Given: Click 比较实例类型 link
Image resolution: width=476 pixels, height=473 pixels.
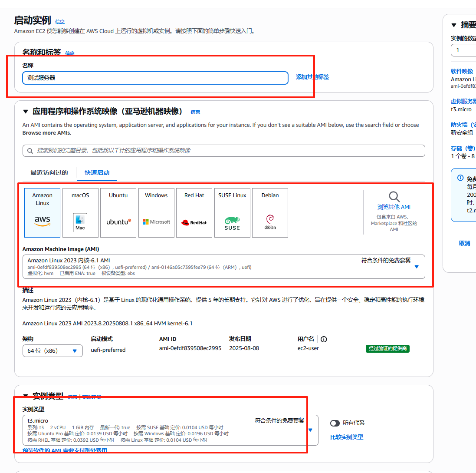Looking at the screenshot, I should [347, 437].
